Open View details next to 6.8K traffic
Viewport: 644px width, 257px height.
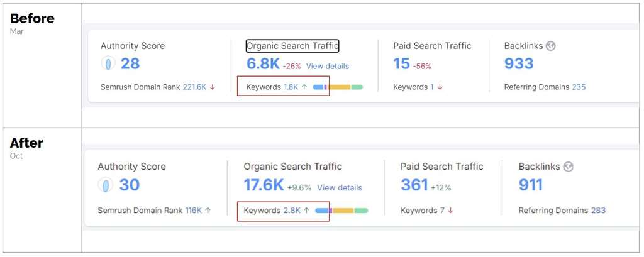327,66
